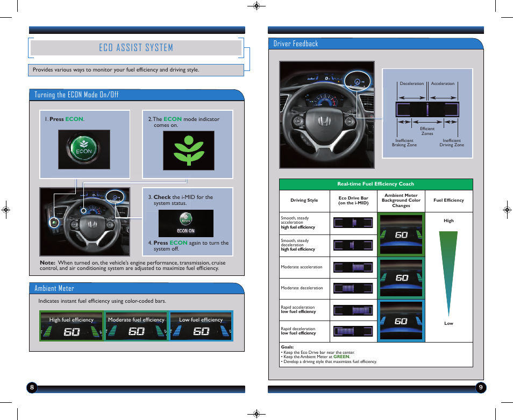Click 'Rapid deceleration low fuel efficiency' row text
Image resolution: width=513 pixels, height=420 pixels.
click(x=298, y=331)
